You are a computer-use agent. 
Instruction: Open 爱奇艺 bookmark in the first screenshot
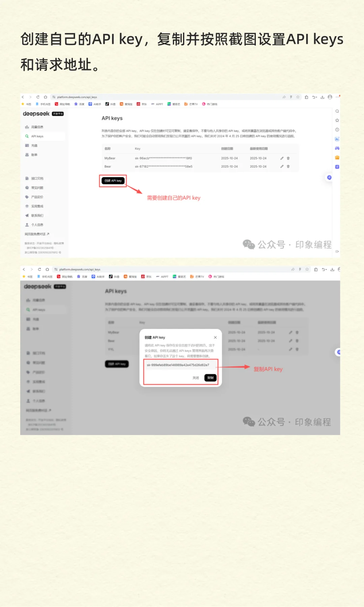(174, 104)
